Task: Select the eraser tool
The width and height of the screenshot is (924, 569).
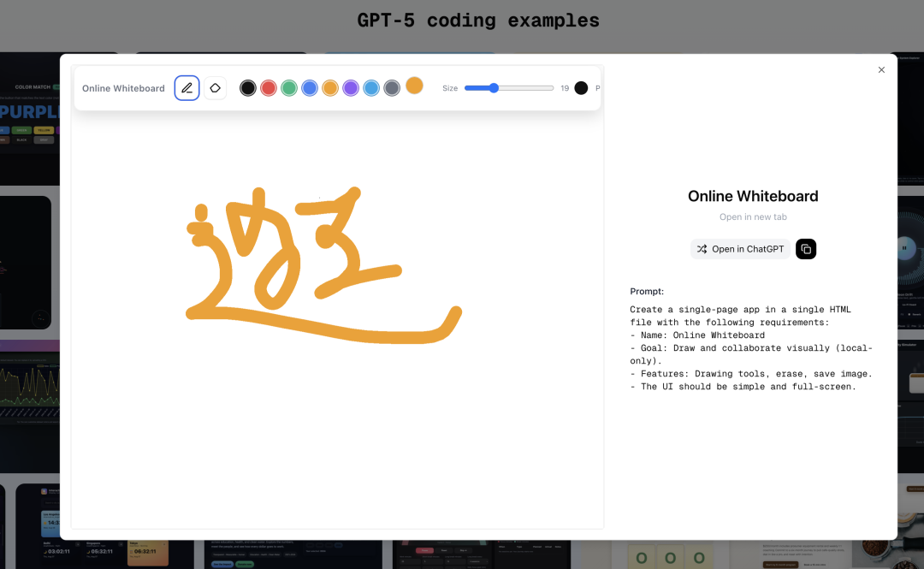Action: (215, 88)
